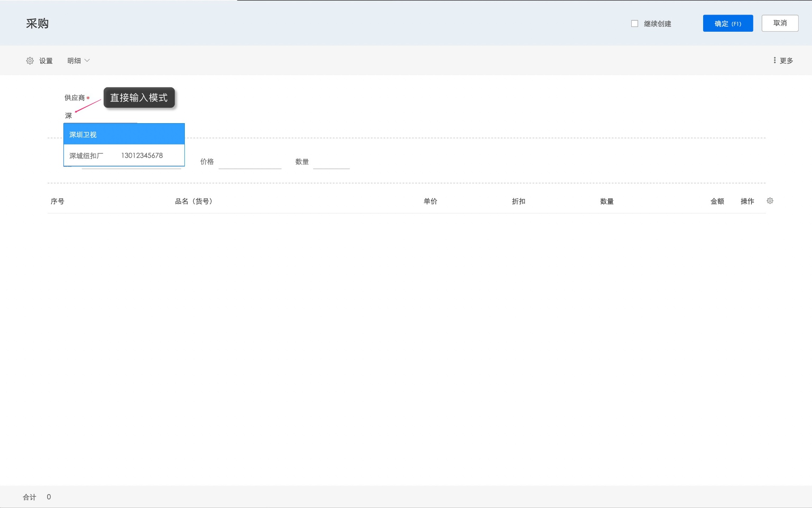Open 更多 options menu
812x508 pixels.
(x=786, y=61)
